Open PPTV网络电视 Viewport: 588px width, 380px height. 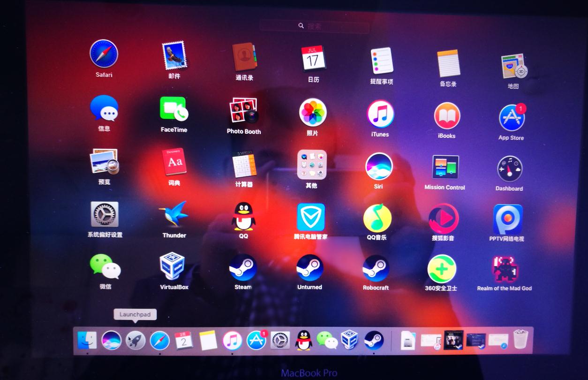tap(507, 219)
